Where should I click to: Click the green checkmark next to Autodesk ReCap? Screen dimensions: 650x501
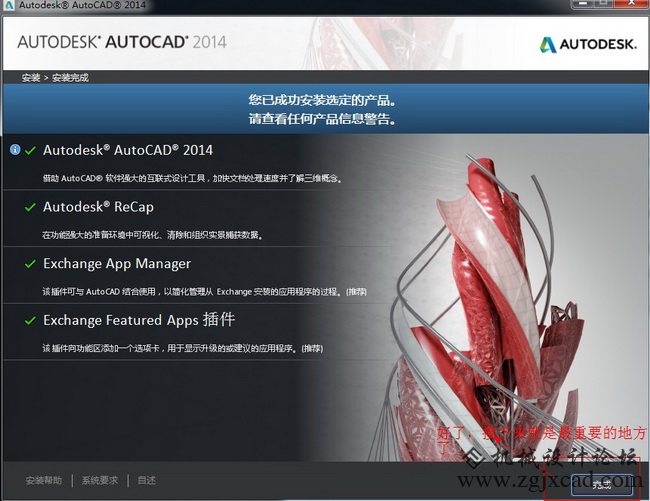30,207
